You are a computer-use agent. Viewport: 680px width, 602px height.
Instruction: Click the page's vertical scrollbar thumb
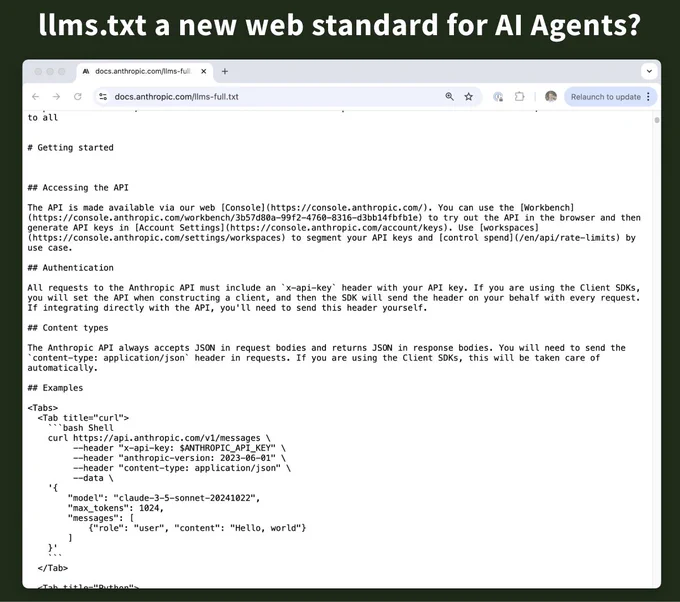click(657, 120)
